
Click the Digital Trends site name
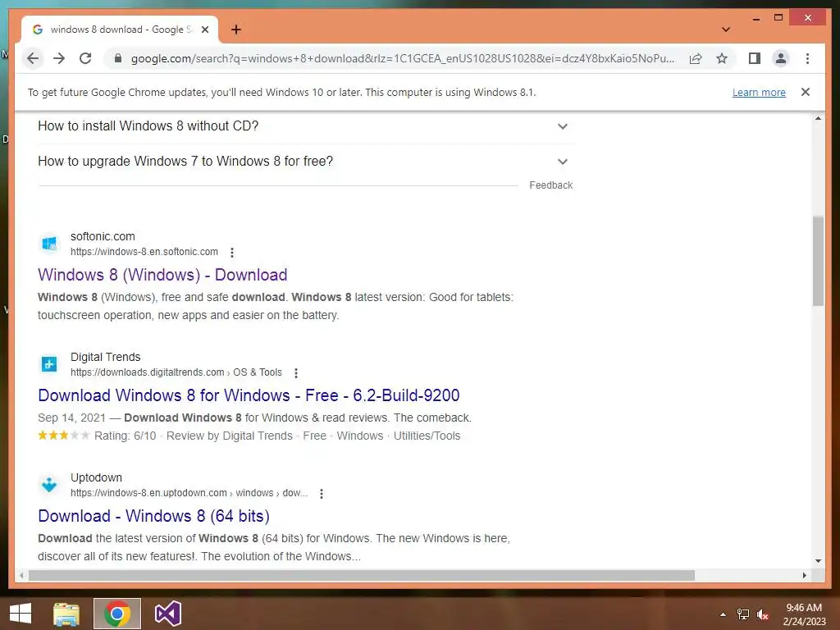(x=106, y=358)
